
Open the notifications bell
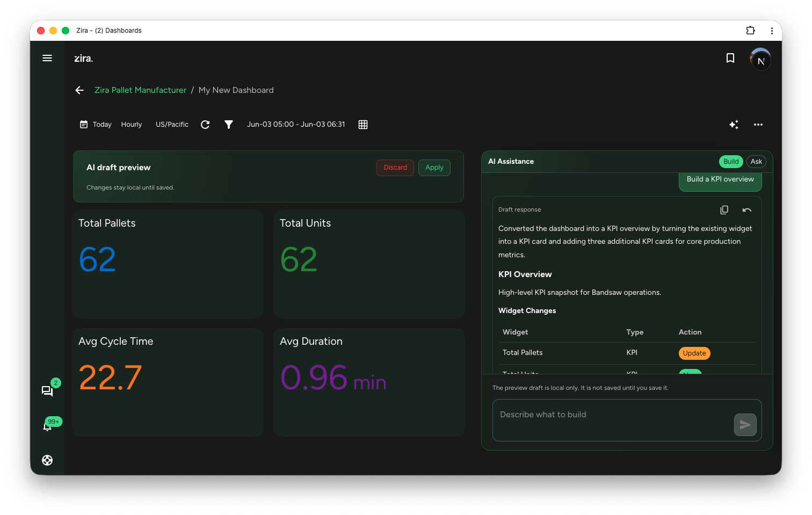[47, 426]
